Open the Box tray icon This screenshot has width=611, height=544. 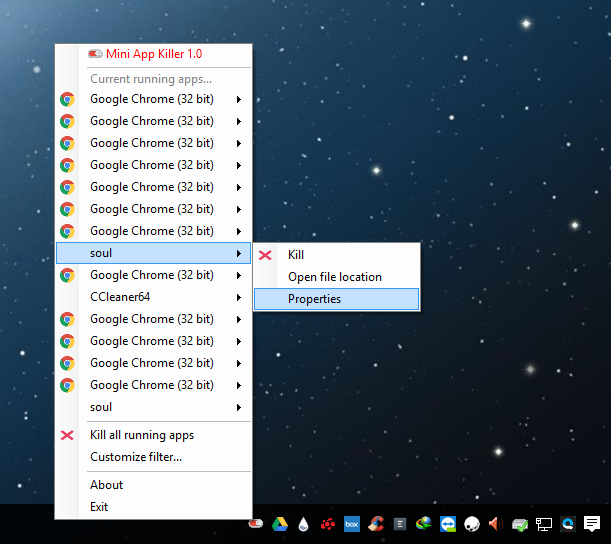(352, 524)
